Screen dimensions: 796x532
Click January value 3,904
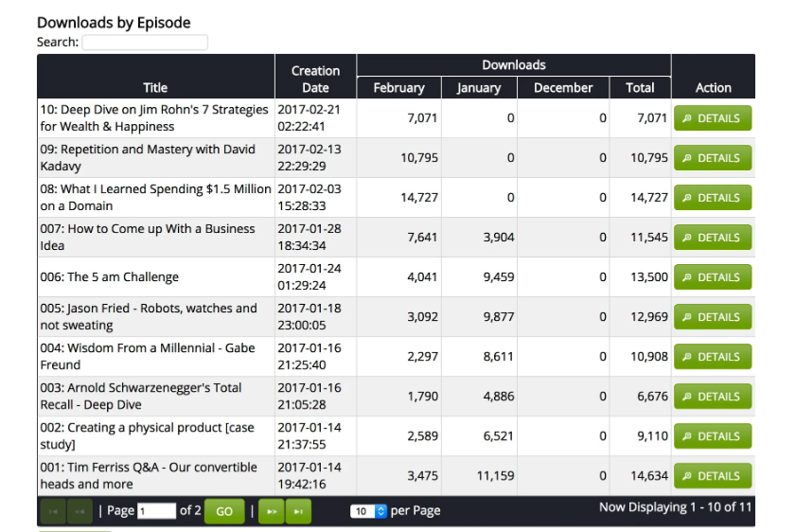[x=499, y=237]
